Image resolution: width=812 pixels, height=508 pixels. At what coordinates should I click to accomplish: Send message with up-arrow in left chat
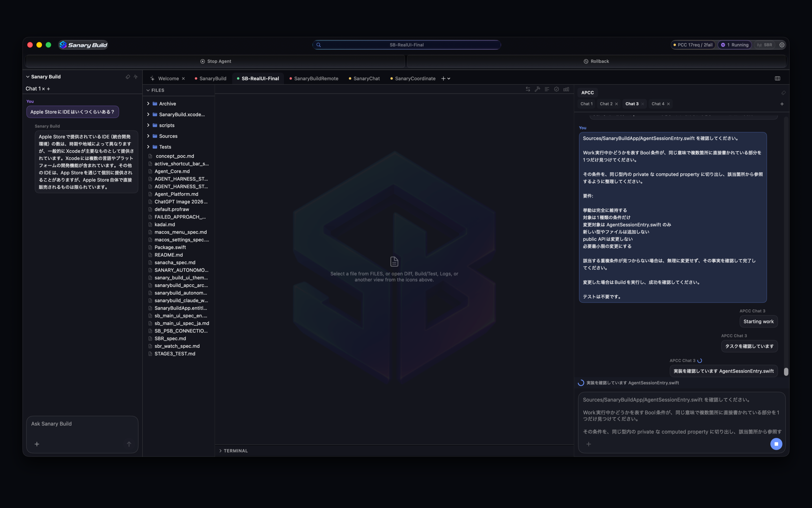pyautogui.click(x=129, y=444)
